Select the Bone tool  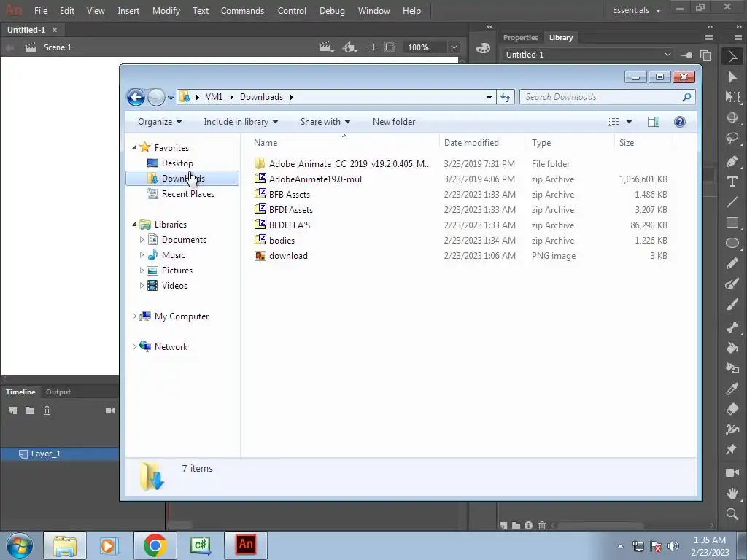[732, 327]
